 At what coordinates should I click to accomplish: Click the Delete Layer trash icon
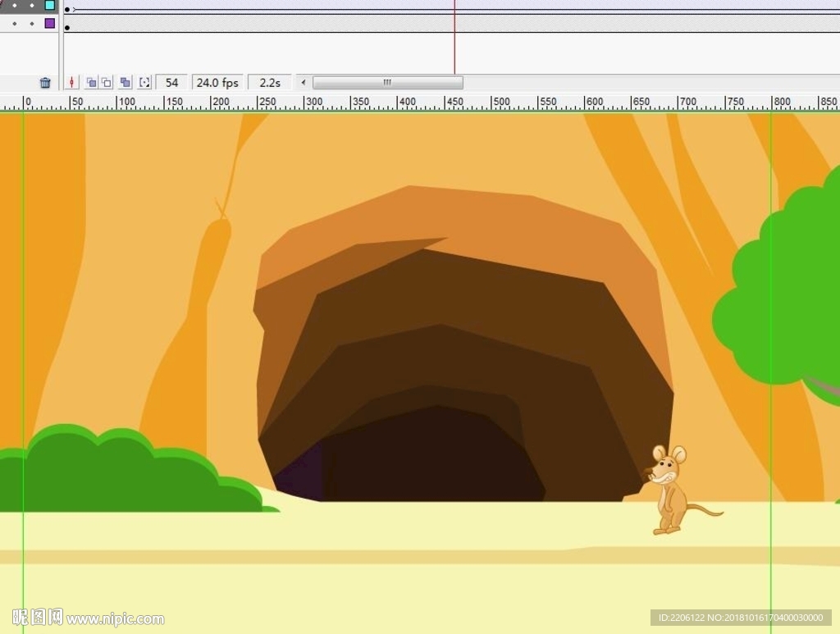45,83
